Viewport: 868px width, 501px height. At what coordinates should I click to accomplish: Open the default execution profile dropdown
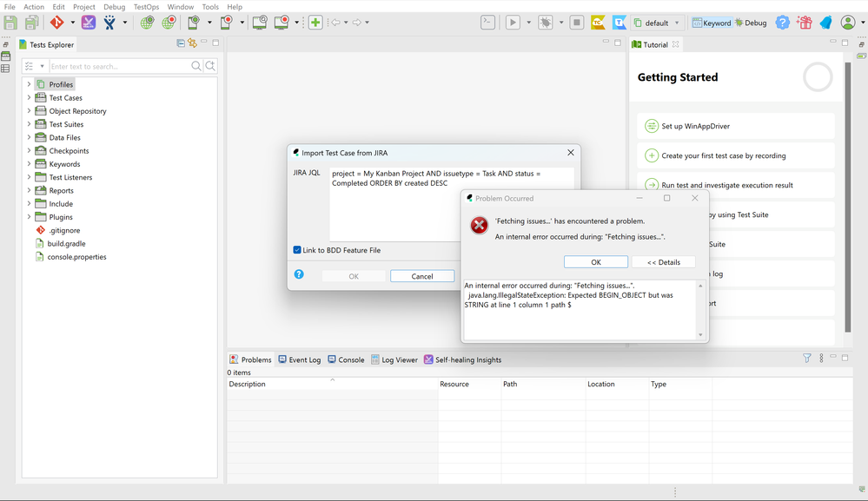[658, 23]
